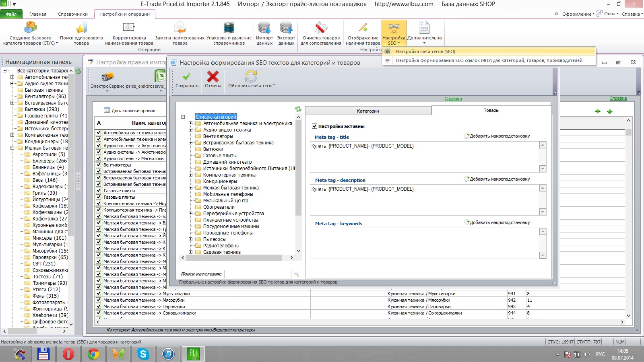Screen dimensions: 644x362
Task: Click the magnifier next to Поиск категории
Action: tap(297, 274)
